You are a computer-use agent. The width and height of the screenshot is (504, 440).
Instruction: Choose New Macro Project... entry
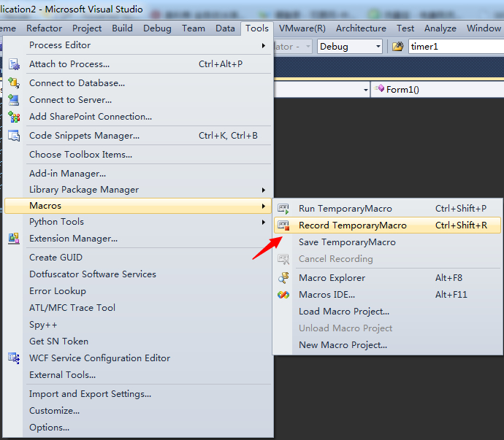pos(388,345)
